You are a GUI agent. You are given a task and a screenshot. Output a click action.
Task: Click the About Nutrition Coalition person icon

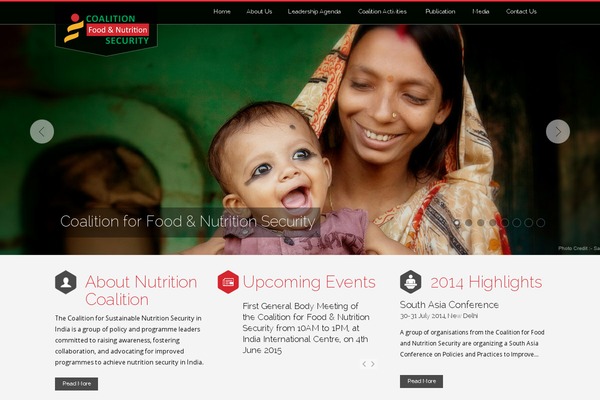pyautogui.click(x=66, y=282)
